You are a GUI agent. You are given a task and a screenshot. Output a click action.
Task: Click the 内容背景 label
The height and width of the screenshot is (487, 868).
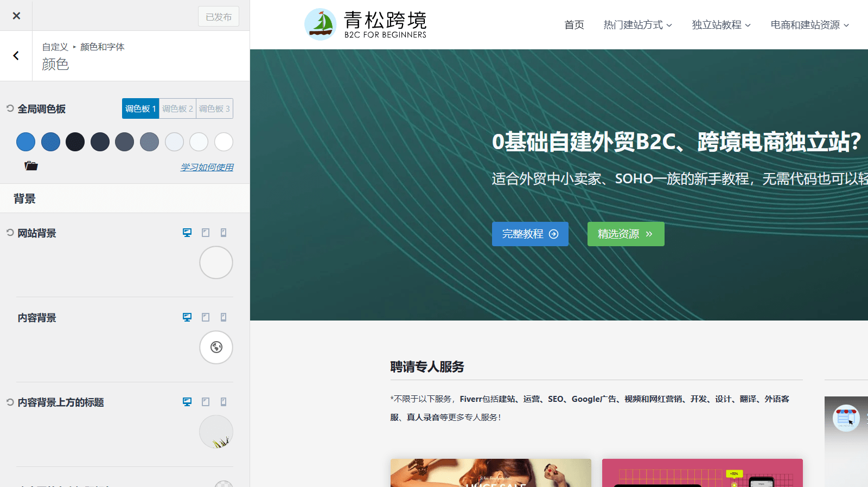point(37,318)
